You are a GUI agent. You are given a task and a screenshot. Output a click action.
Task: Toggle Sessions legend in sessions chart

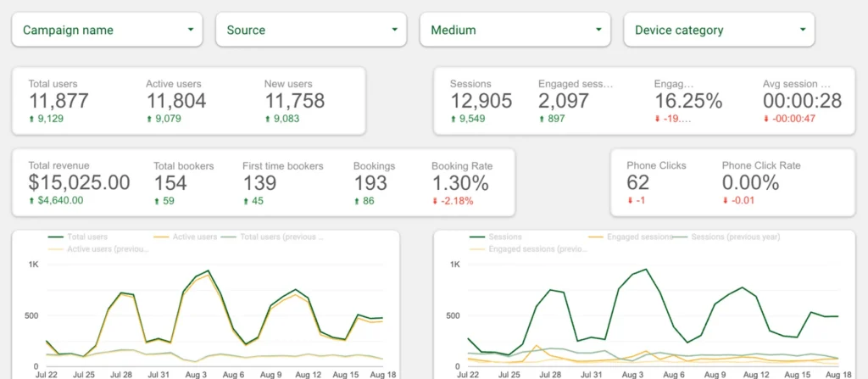click(495, 237)
